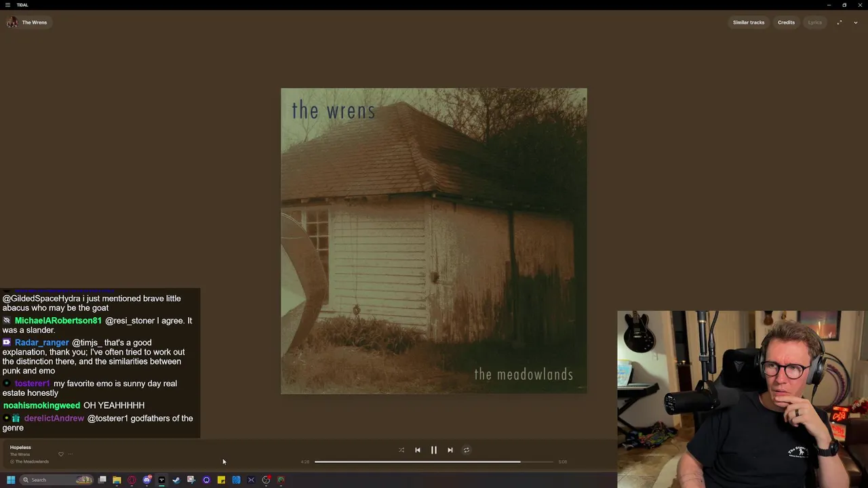The width and height of the screenshot is (868, 488).
Task: Open the purple circle app on taskbar
Action: (x=206, y=480)
